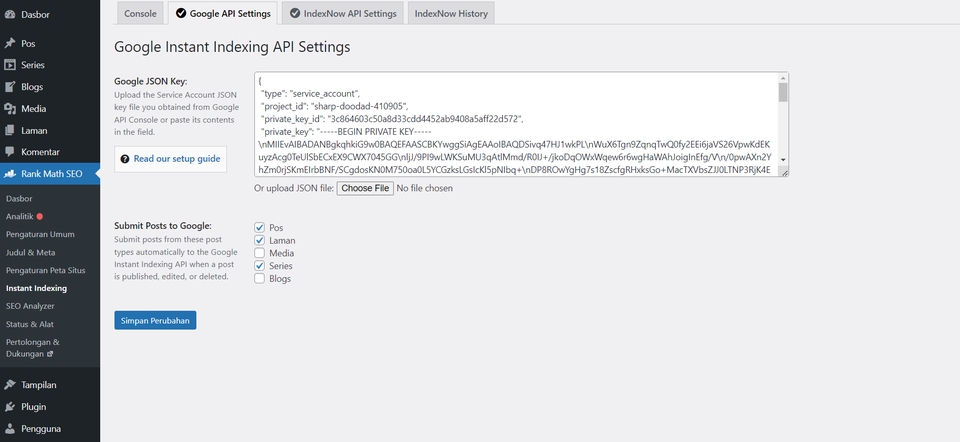Click the external link icon after Dukungan
The image size is (960, 442).
coord(50,354)
